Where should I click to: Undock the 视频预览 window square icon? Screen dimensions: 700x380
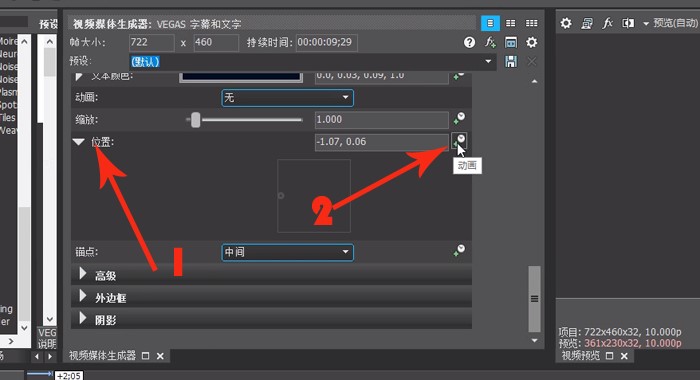tap(609, 356)
